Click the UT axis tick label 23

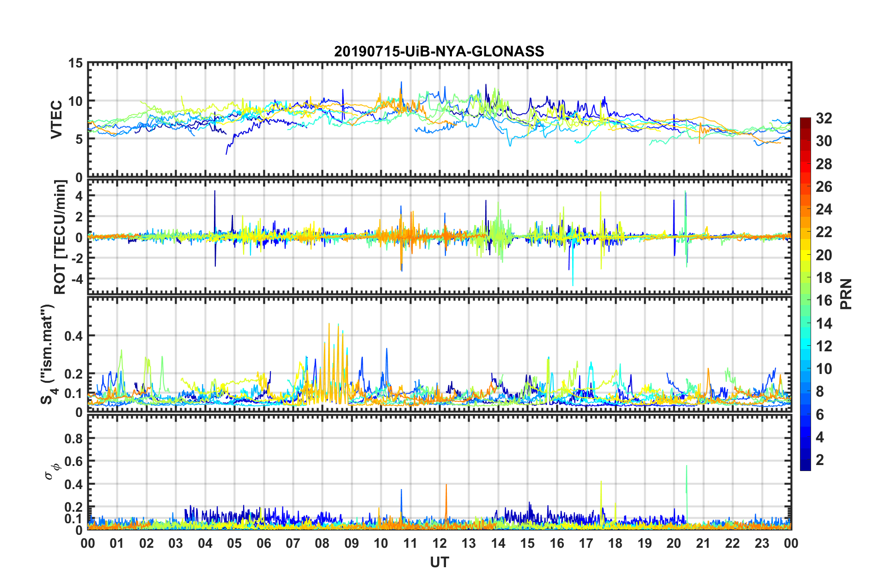coord(762,543)
